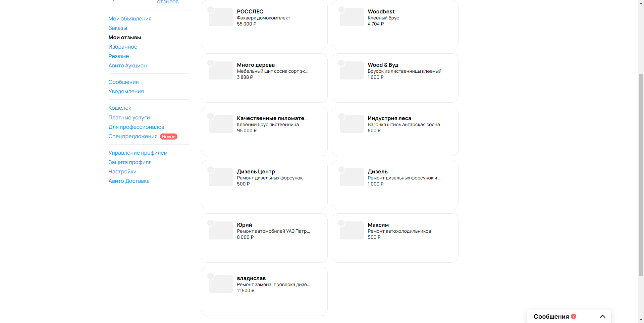Open the Мои объявления menu item

coord(130,18)
